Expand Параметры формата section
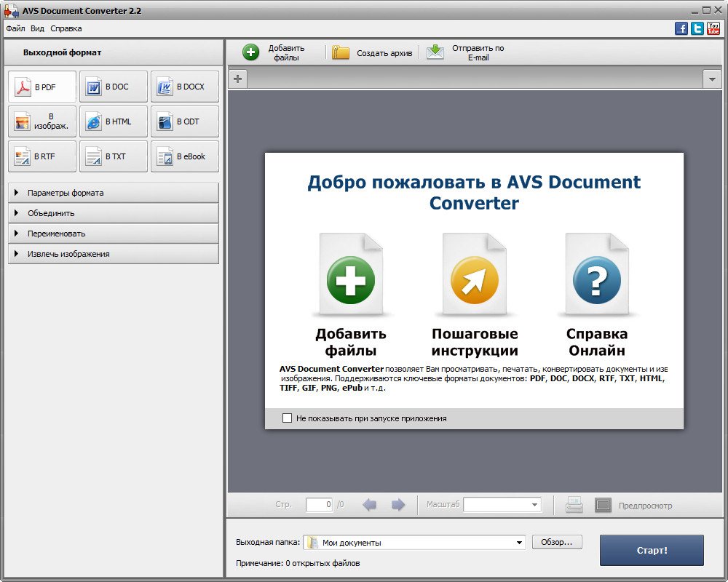The height and width of the screenshot is (582, 728). pyautogui.click(x=114, y=193)
